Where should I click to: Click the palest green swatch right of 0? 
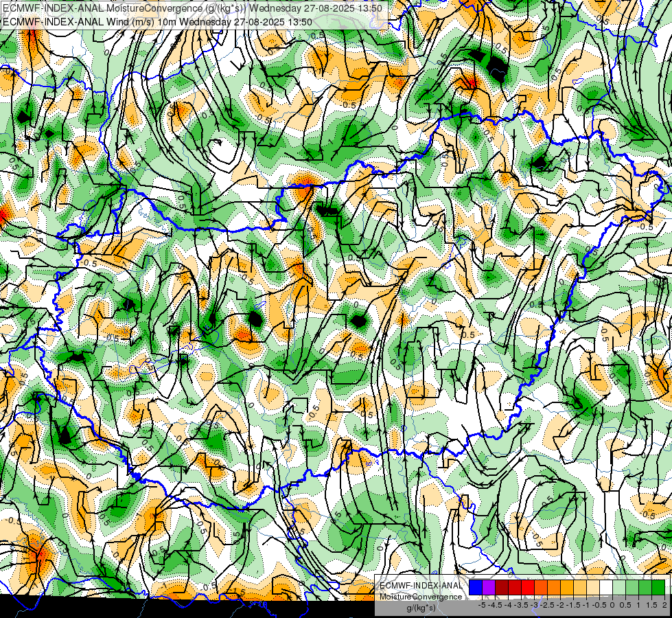[619, 587]
